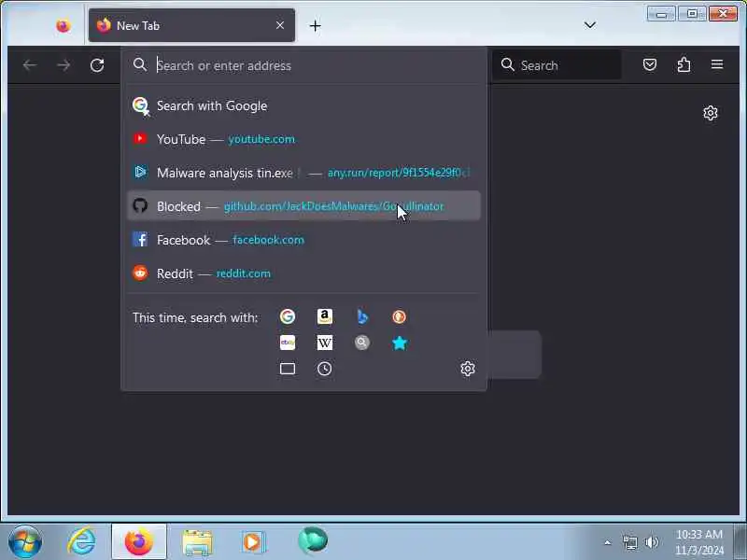Screen dimensions: 747x560
Task: Choose Search with Google suggestion
Action: point(304,105)
